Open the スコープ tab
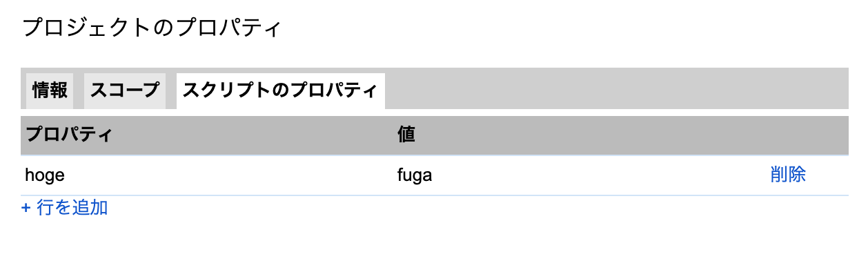The image size is (868, 261). (x=125, y=90)
